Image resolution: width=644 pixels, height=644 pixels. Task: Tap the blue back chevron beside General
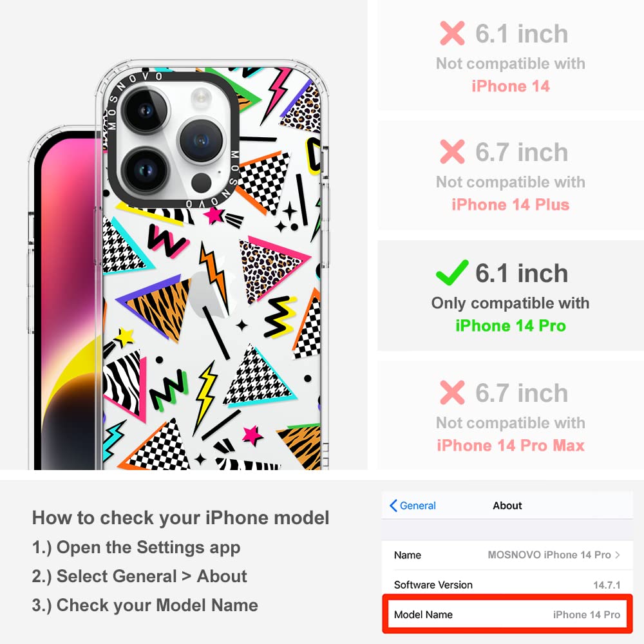[x=393, y=506]
